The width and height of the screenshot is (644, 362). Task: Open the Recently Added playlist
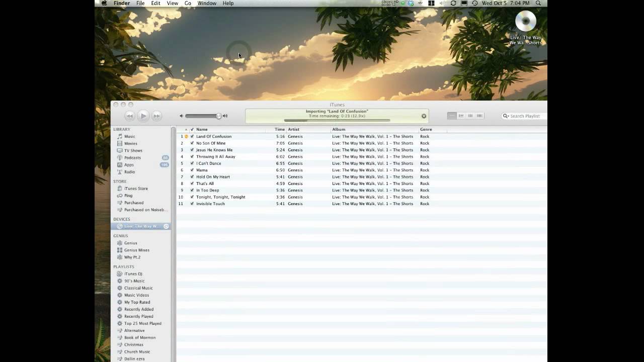(x=139, y=309)
